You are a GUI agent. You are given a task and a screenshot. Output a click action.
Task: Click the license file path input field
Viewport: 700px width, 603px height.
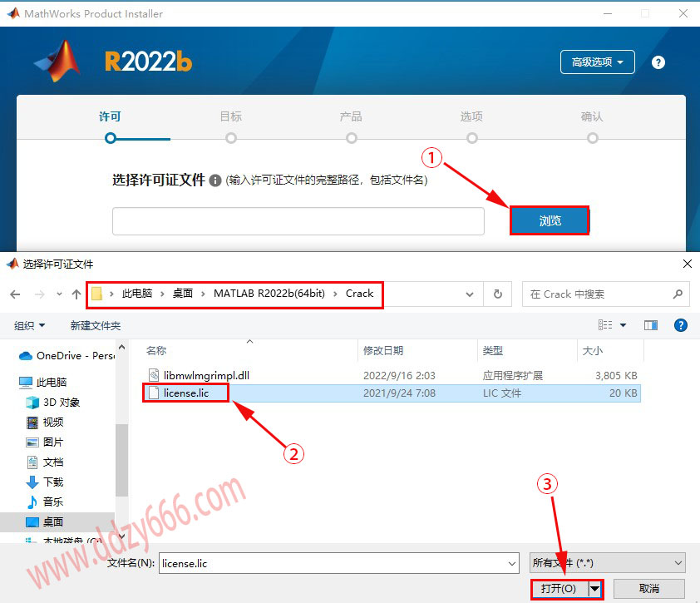click(298, 221)
